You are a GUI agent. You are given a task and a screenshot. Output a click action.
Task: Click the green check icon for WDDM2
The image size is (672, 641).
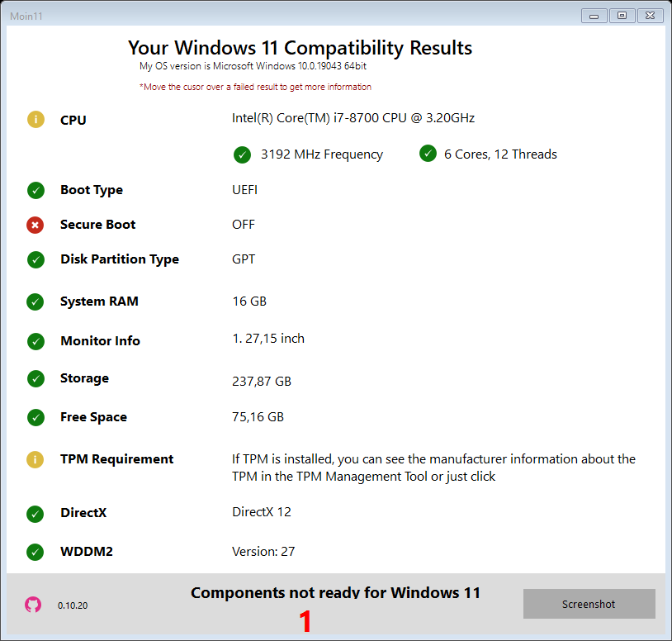(35, 553)
